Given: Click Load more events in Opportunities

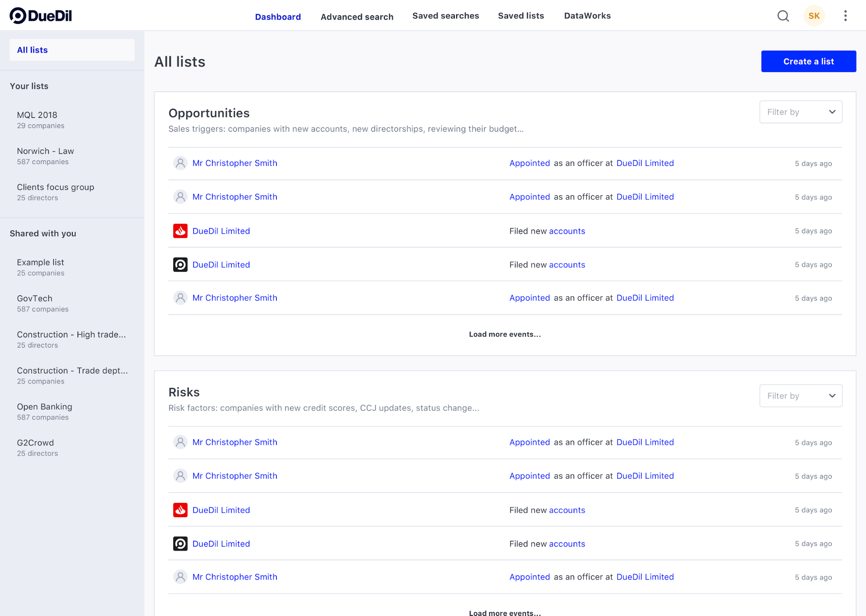Looking at the screenshot, I should [505, 334].
